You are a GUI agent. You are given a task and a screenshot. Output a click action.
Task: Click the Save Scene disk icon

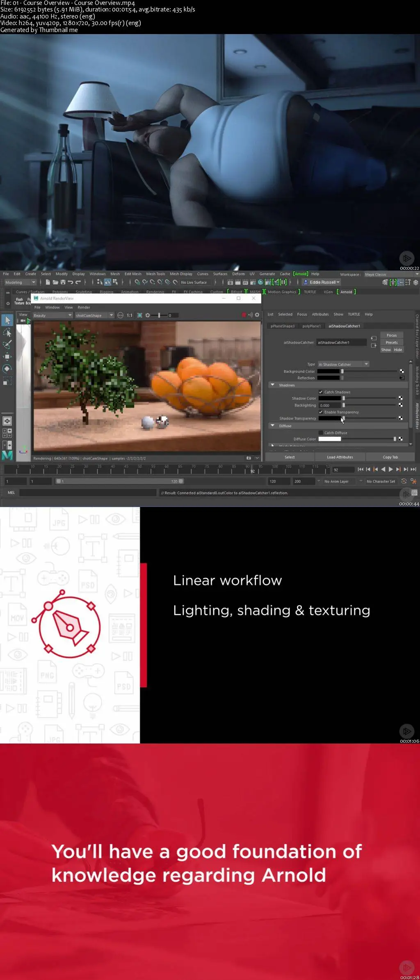point(63,282)
